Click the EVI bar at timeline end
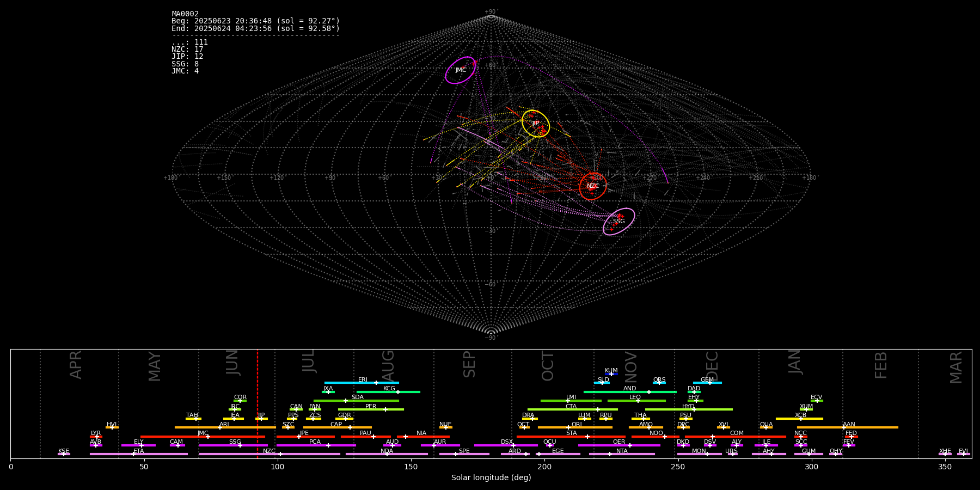The image size is (980, 490). 964,454
